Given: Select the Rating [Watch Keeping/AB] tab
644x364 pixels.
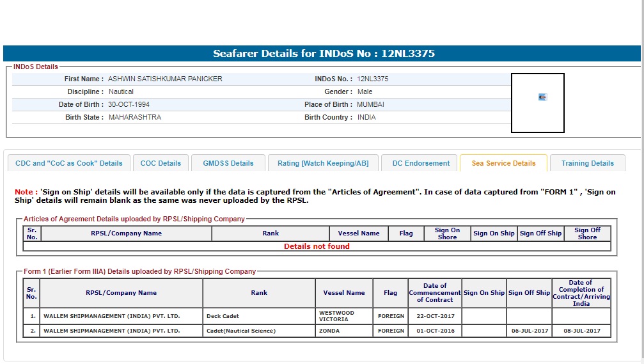Looking at the screenshot, I should point(323,163).
